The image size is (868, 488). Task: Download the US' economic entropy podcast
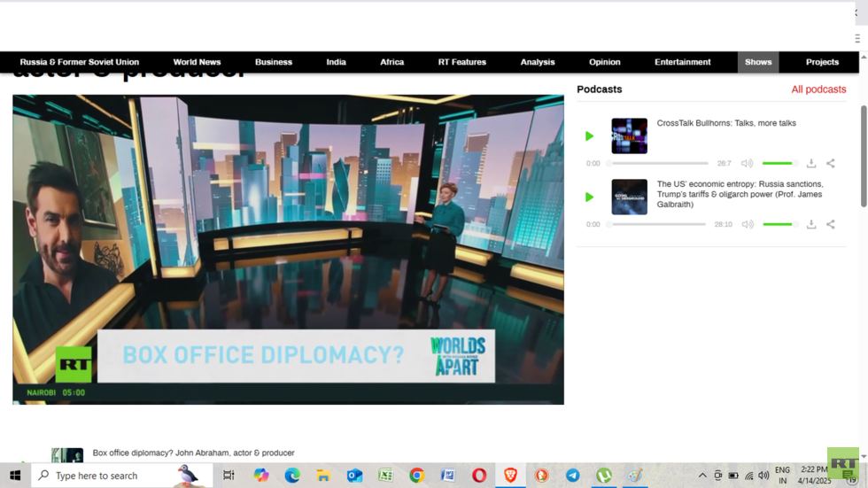click(811, 224)
